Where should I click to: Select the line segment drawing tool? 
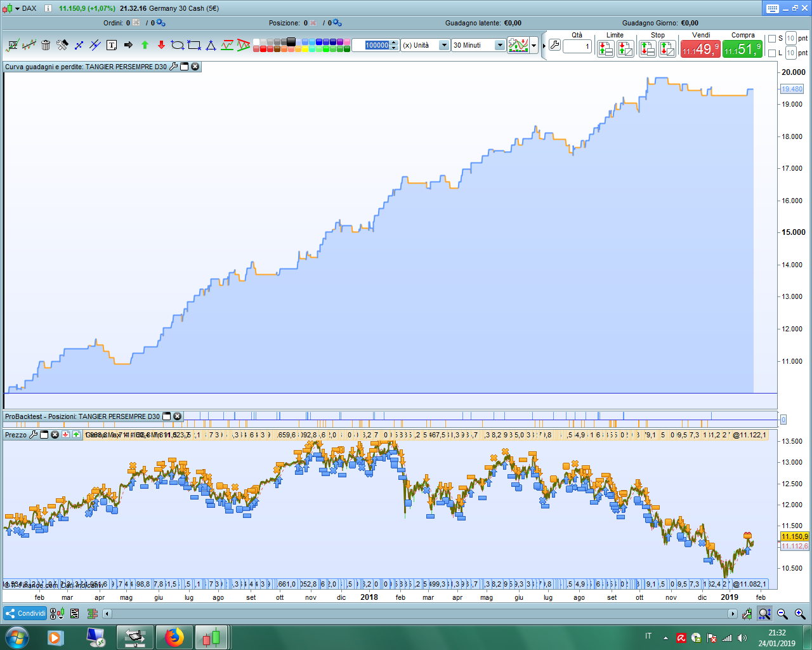[79, 45]
